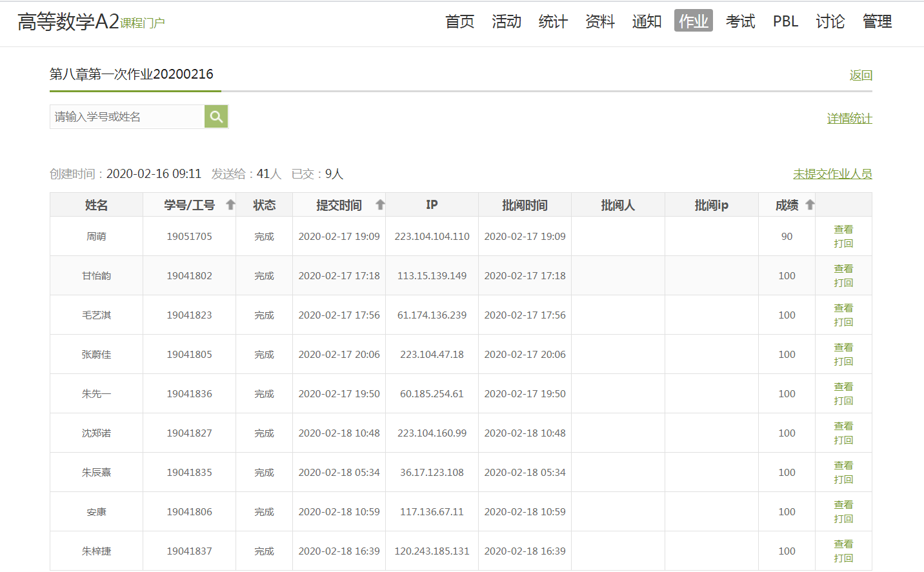Focus the 请输入学号或姓名 search field
This screenshot has height=572, width=924.
[x=127, y=117]
